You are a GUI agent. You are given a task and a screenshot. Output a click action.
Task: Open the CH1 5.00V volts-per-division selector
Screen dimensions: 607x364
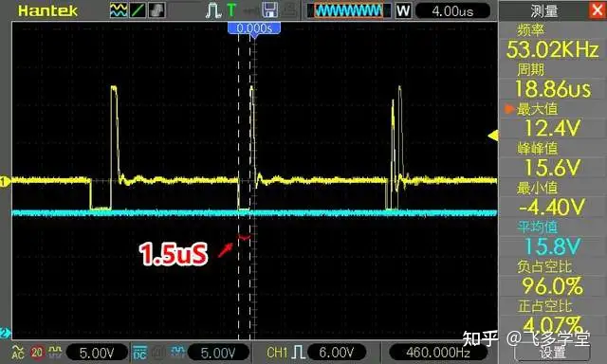coord(97,353)
